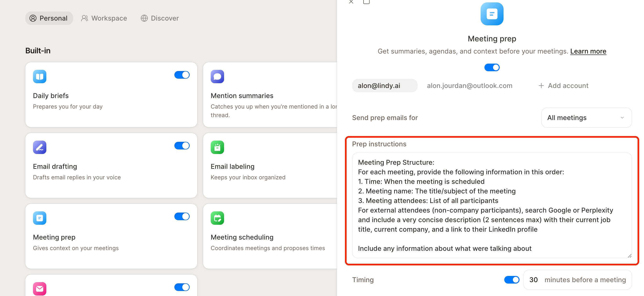Click the 'Send prep emails for' label
644x296 pixels.
coord(385,118)
